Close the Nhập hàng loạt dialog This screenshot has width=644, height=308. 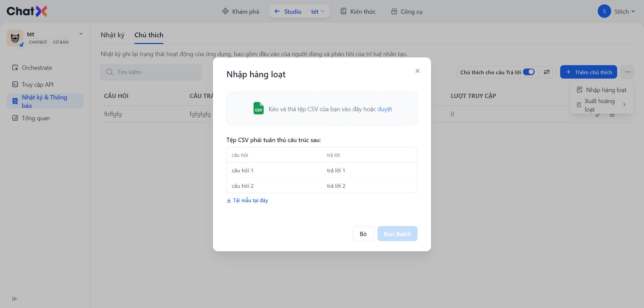click(x=418, y=71)
